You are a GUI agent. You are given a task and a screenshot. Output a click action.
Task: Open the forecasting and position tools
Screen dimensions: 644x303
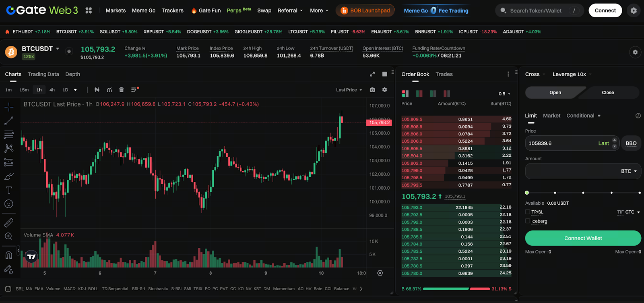(x=9, y=162)
